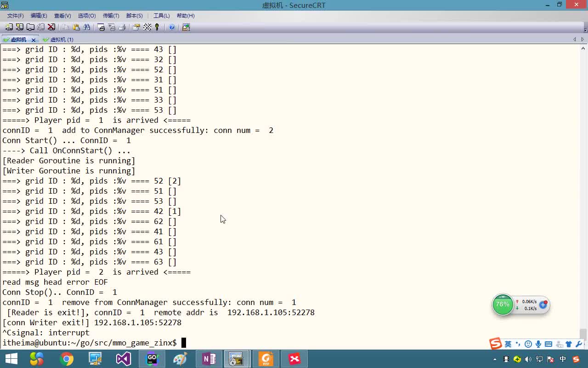Open the 帮助(H) menu
This screenshot has height=368, width=588.
pos(186,16)
